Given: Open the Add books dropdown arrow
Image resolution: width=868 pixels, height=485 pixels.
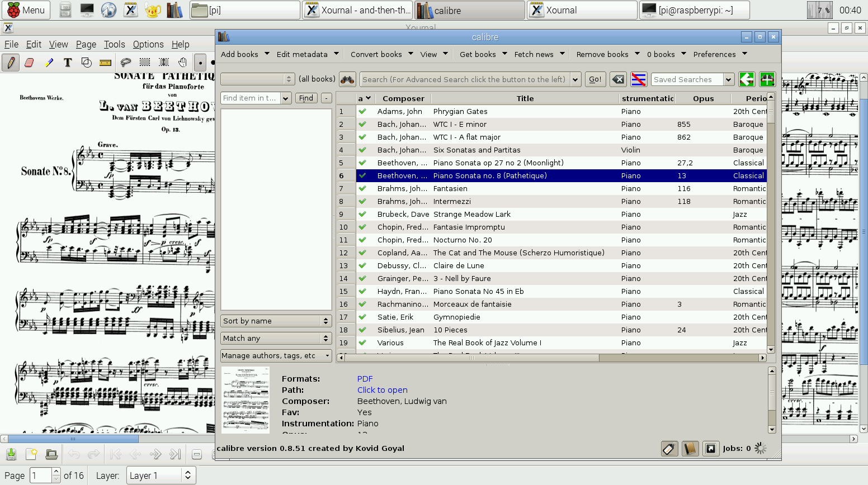Looking at the screenshot, I should pos(267,54).
